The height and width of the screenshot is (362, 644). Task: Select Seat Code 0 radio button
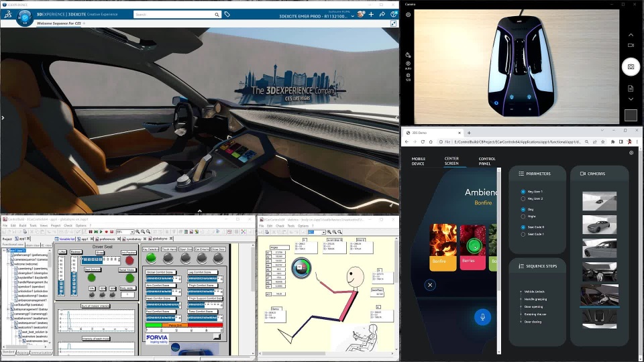[x=523, y=227]
